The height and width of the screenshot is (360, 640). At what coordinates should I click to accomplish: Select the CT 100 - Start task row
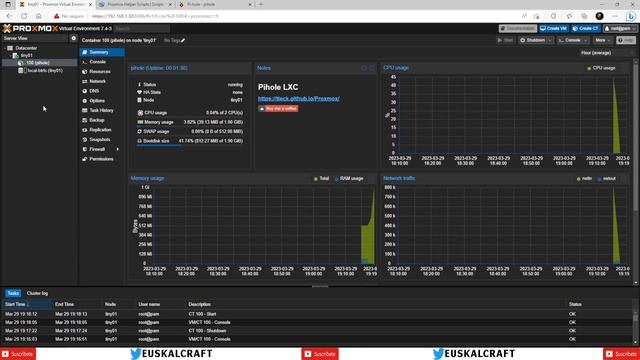click(x=318, y=314)
